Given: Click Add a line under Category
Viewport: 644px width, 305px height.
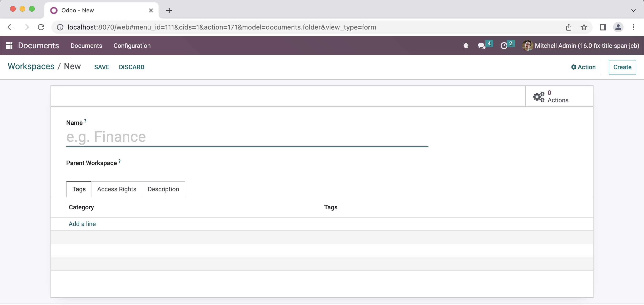Looking at the screenshot, I should coord(82,224).
